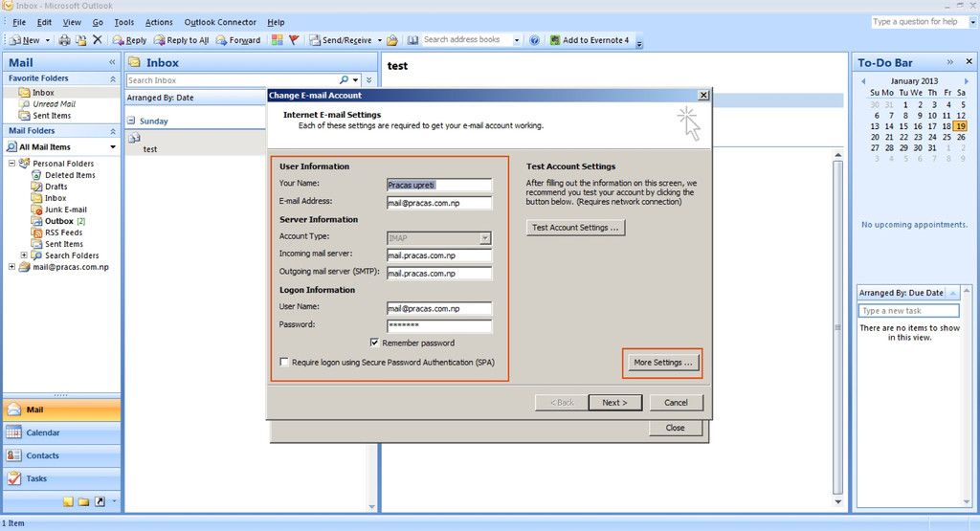Click Add to Evernote 4 toolbar button
This screenshot has height=531, width=980.
pos(590,40)
